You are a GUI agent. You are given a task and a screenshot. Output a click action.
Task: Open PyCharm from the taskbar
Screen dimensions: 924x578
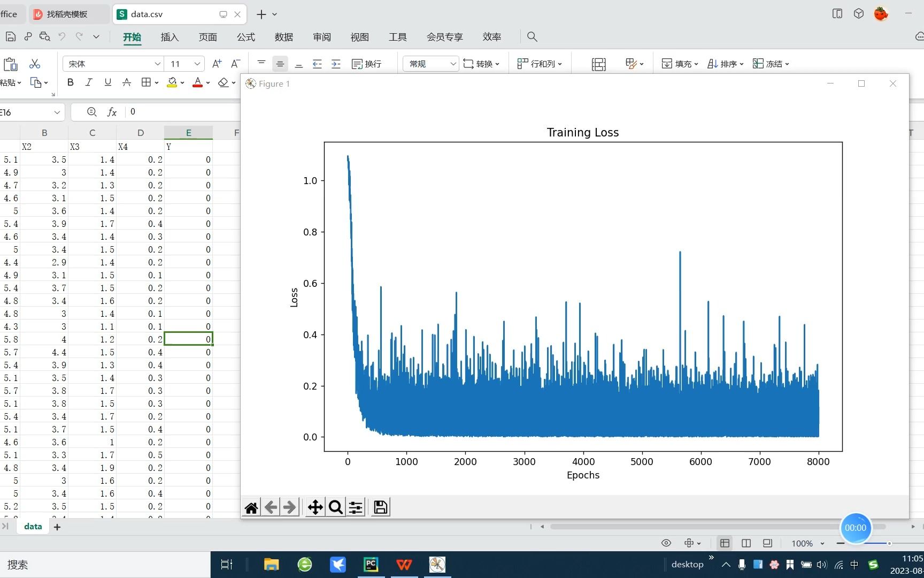click(371, 565)
